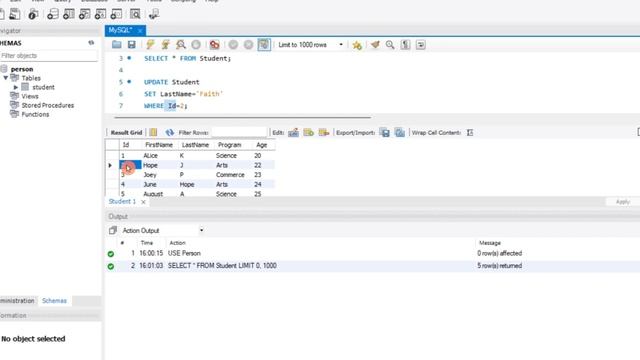Sort by the LastName column header
Viewport: 640px width, 360px height.
(x=195, y=145)
